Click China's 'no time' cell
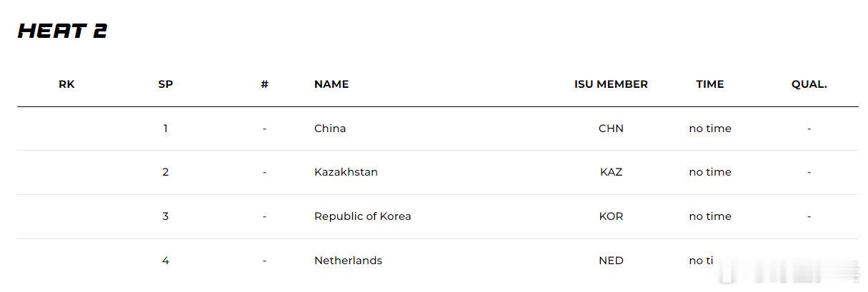The width and height of the screenshot is (868, 292). tap(710, 129)
